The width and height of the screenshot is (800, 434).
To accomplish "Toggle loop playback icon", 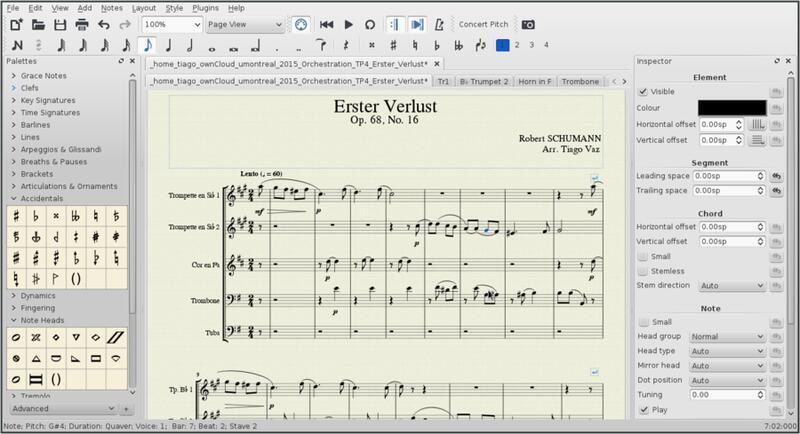I will (x=370, y=24).
